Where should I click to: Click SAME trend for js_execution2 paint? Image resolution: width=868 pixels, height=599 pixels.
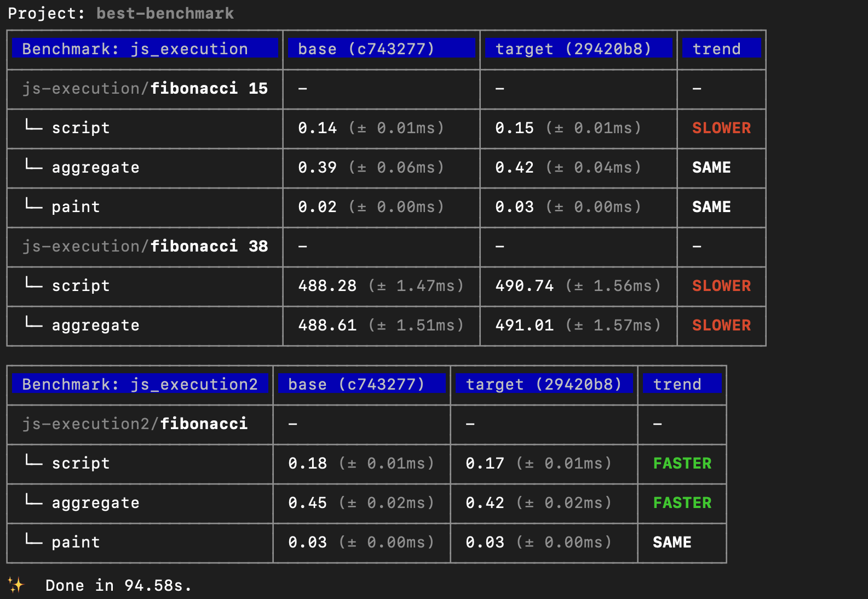coord(672,543)
